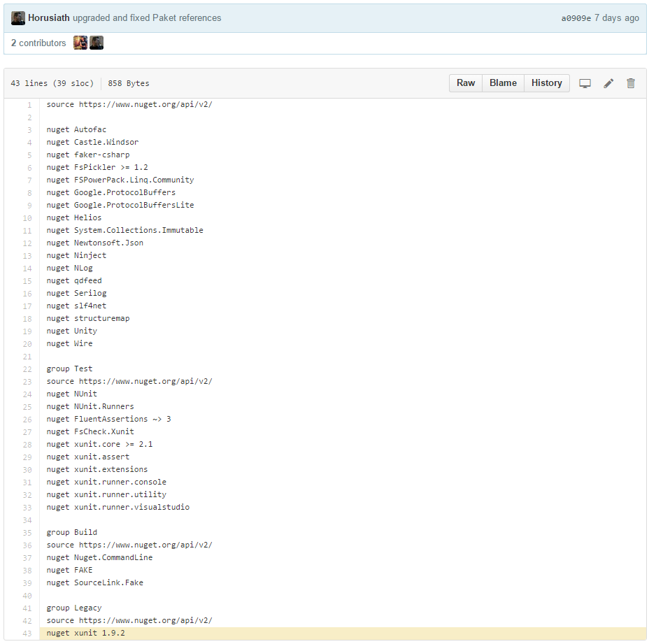Click the 'group Legacy' line
Screen dimensions: 649x644
tap(74, 608)
